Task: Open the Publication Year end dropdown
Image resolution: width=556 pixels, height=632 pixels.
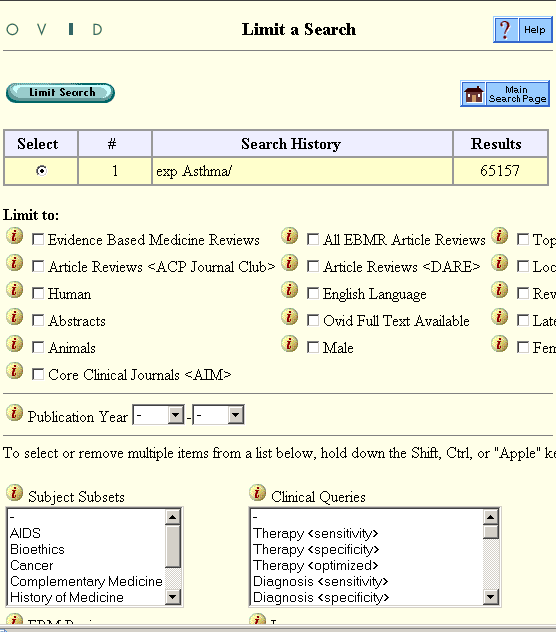Action: [x=219, y=415]
